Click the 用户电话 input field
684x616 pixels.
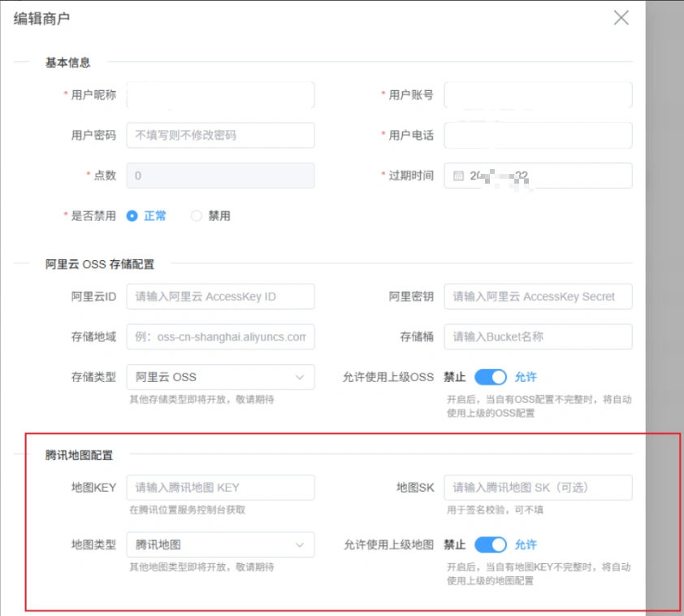coord(538,135)
